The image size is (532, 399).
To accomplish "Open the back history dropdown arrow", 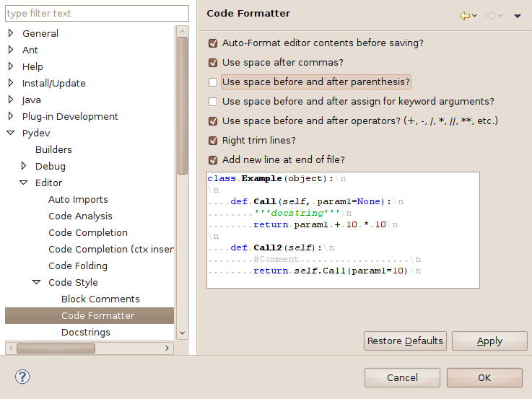I will (475, 16).
